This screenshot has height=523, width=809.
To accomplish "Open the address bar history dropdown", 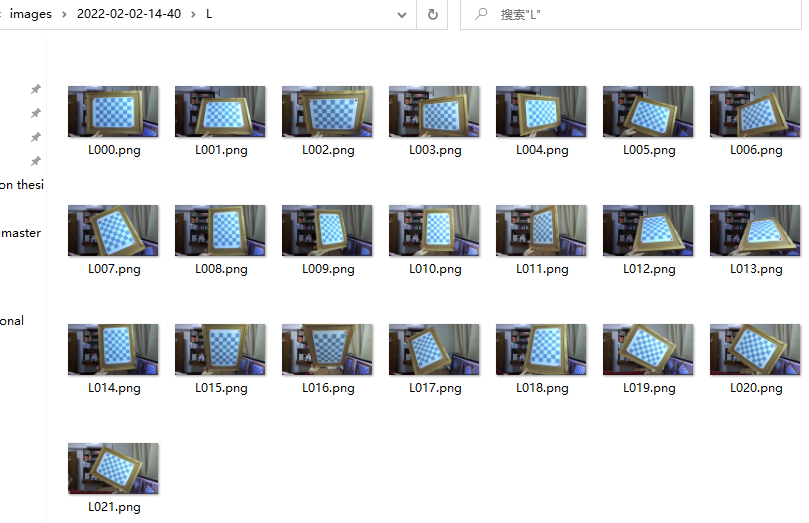I will click(402, 15).
